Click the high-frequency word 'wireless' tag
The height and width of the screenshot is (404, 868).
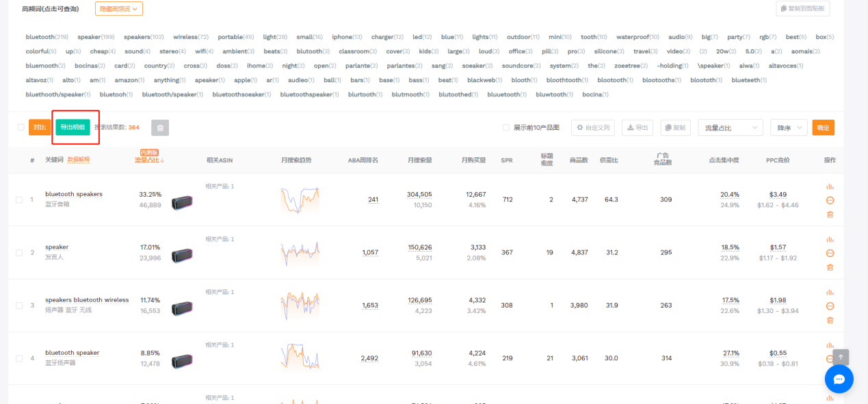tap(185, 37)
